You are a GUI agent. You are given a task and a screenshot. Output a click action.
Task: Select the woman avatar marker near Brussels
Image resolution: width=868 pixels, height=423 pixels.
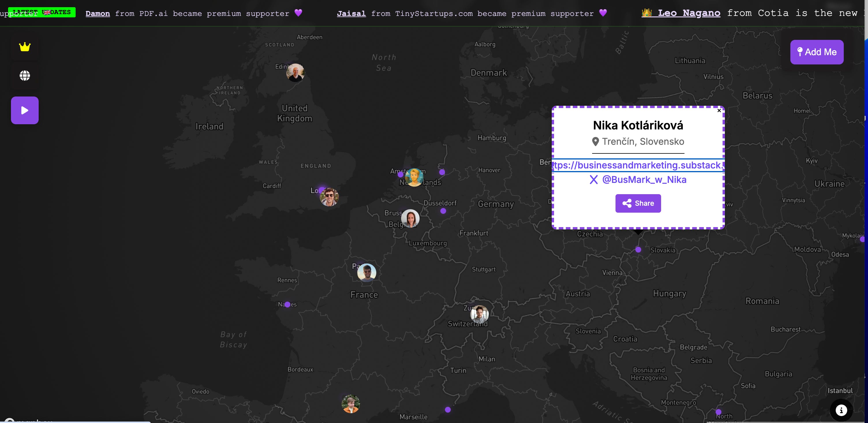click(x=410, y=218)
